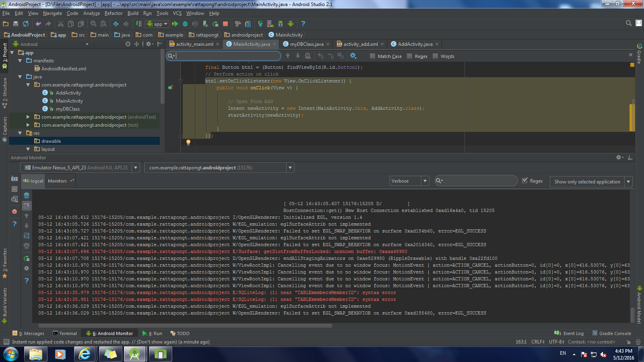Restart logcat using the green restart icon
The image size is (644, 362).
[x=27, y=259]
